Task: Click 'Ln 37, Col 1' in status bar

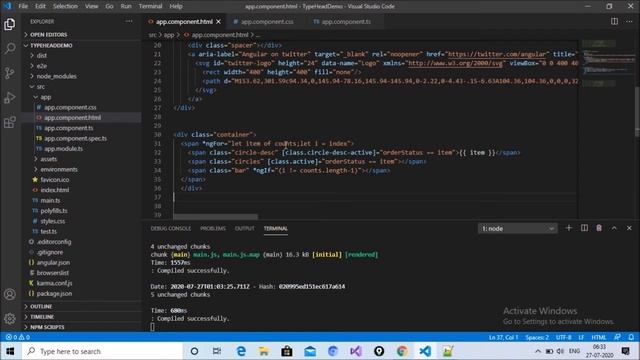Action: [x=503, y=337]
